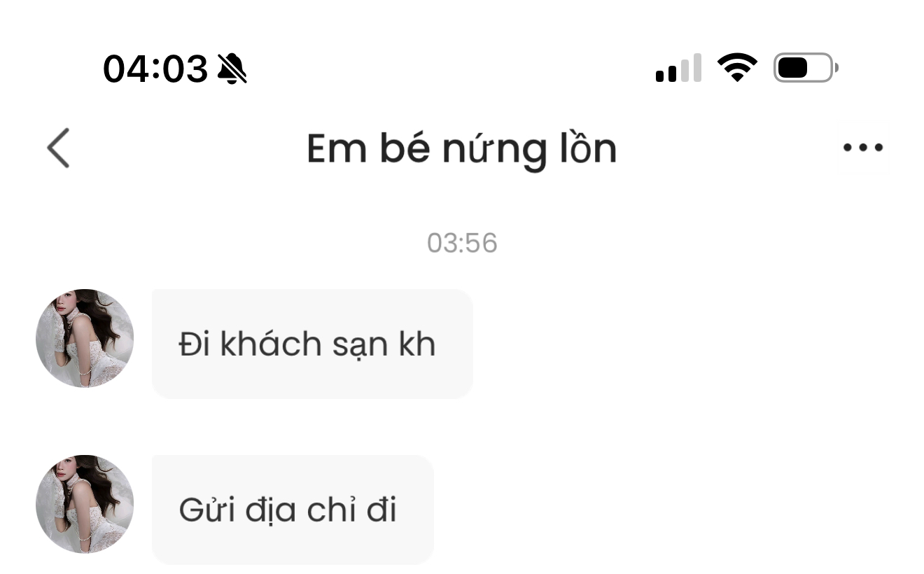
Task: Select the "Đi khách sạn kh" message bubble
Action: coord(312,344)
